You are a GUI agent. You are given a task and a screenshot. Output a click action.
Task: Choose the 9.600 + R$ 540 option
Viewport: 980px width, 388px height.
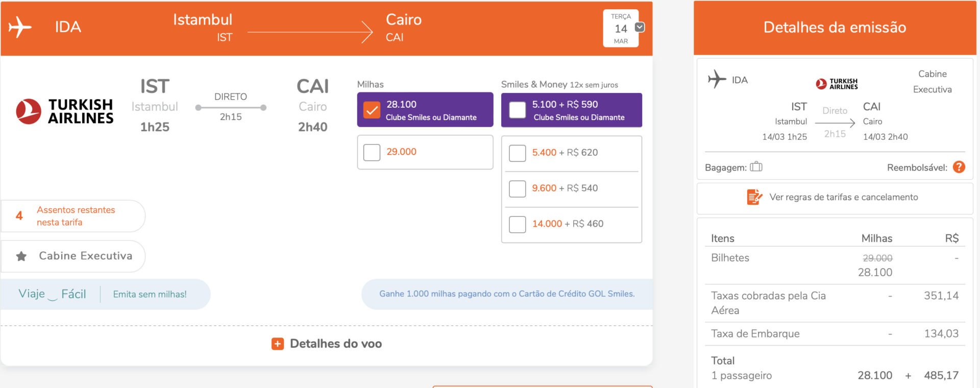pyautogui.click(x=517, y=189)
